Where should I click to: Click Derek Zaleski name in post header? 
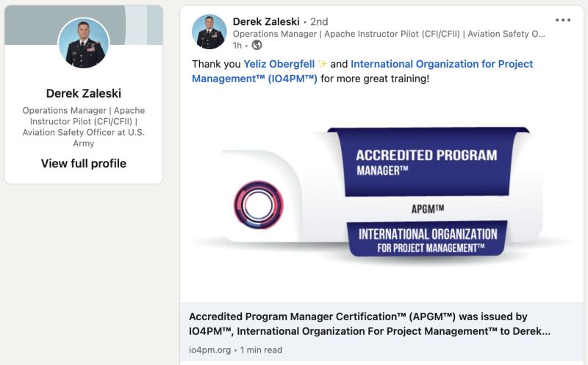pyautogui.click(x=266, y=22)
